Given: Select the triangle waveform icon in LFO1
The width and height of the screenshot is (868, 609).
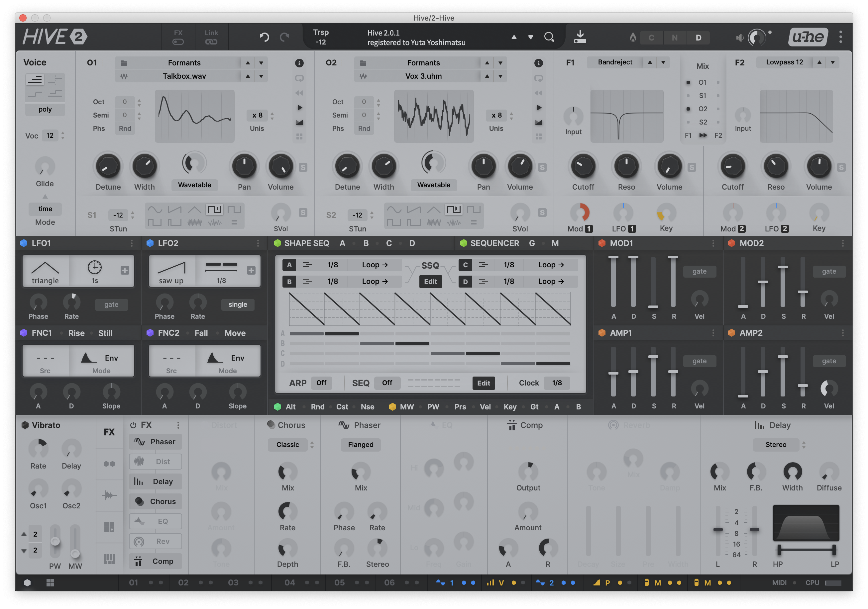Looking at the screenshot, I should (x=45, y=268).
